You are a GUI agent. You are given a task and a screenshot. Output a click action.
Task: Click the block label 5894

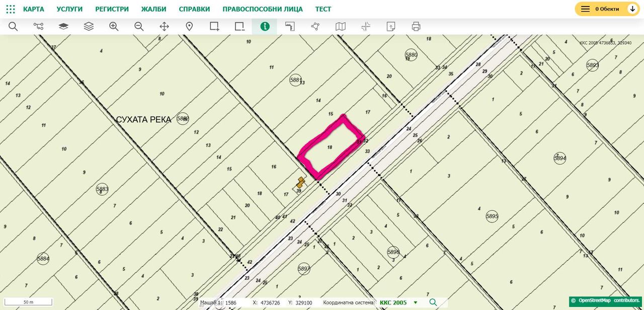[559, 158]
